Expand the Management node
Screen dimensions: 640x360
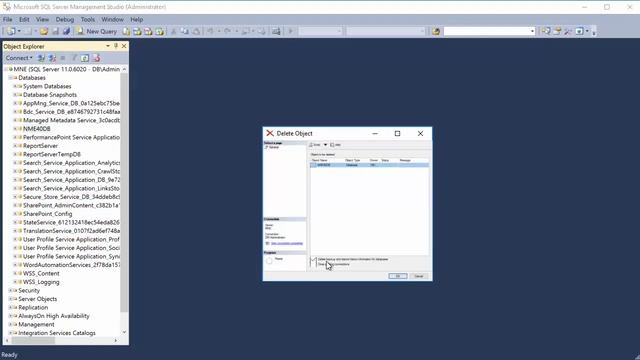[10, 324]
